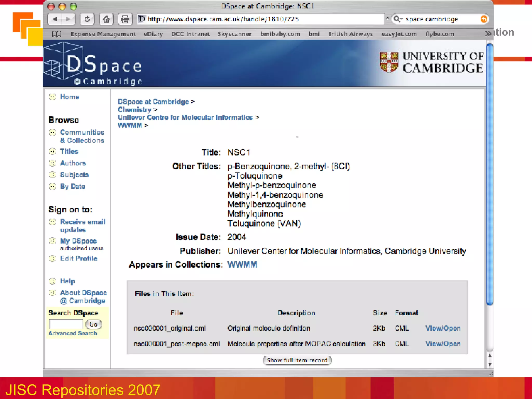The height and width of the screenshot is (399, 532).
Task: Open the British Airways bookmark
Action: click(x=350, y=34)
